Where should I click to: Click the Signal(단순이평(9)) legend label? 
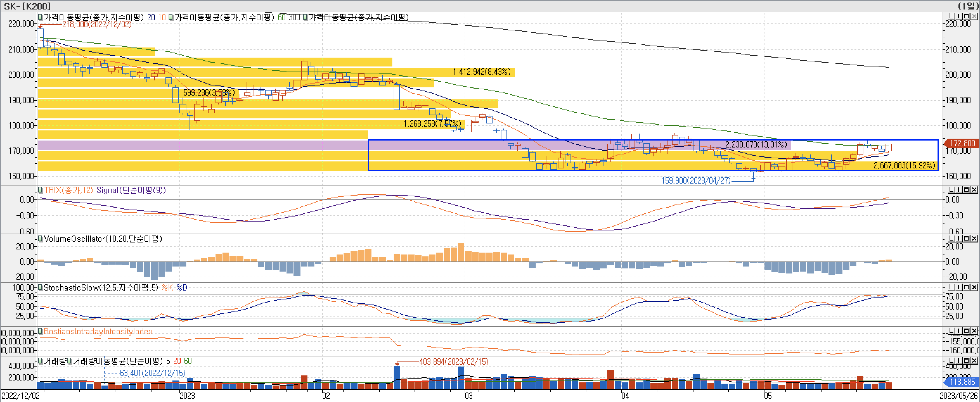(x=131, y=190)
